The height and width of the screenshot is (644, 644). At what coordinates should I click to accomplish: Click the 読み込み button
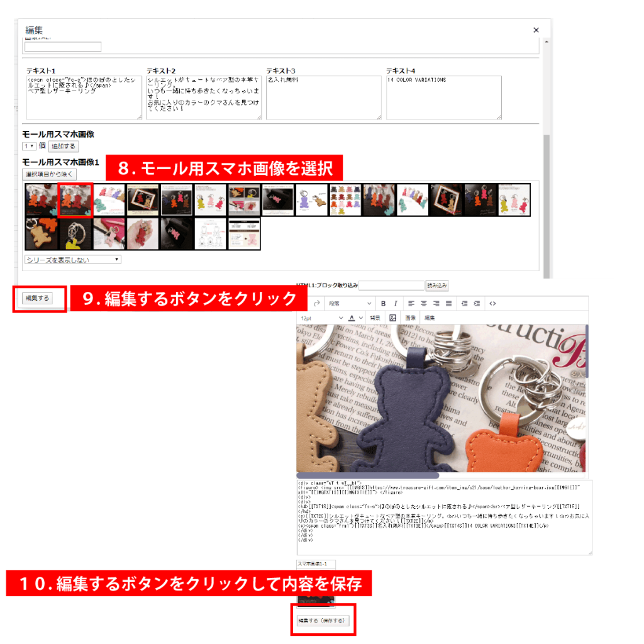(x=437, y=286)
